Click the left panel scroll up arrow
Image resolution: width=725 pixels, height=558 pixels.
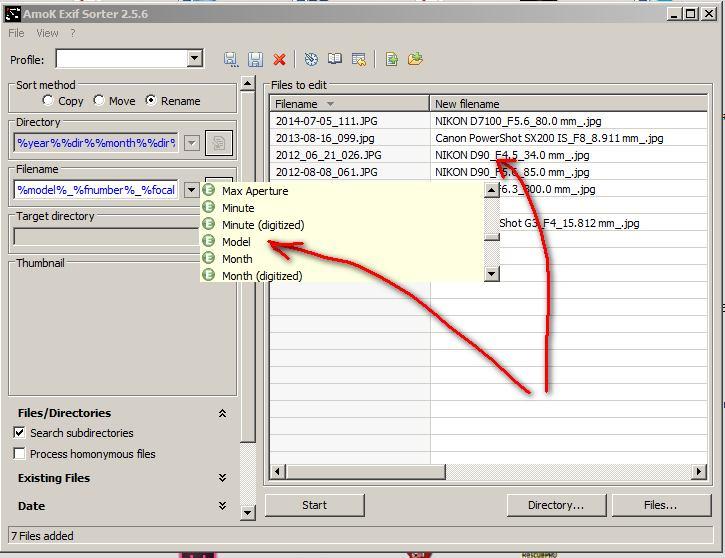pyautogui.click(x=248, y=84)
